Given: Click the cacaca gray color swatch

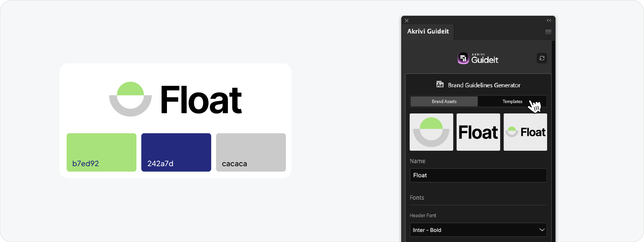Looking at the screenshot, I should 251,152.
